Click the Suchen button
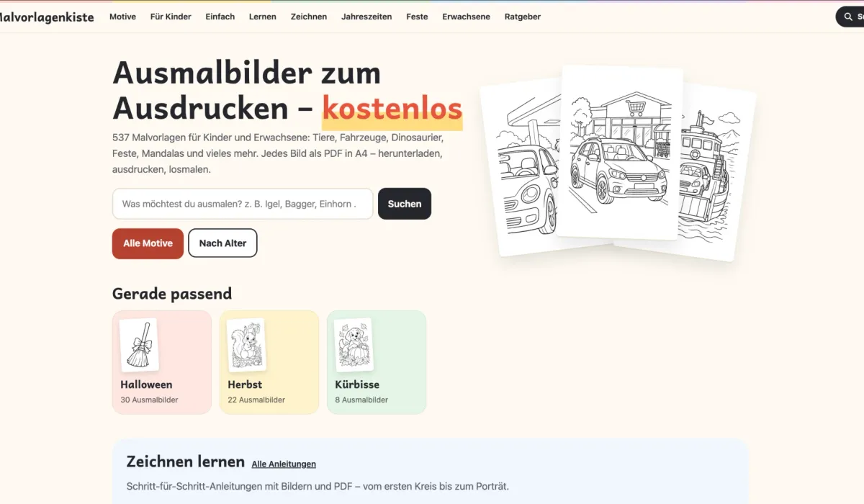 coord(405,204)
